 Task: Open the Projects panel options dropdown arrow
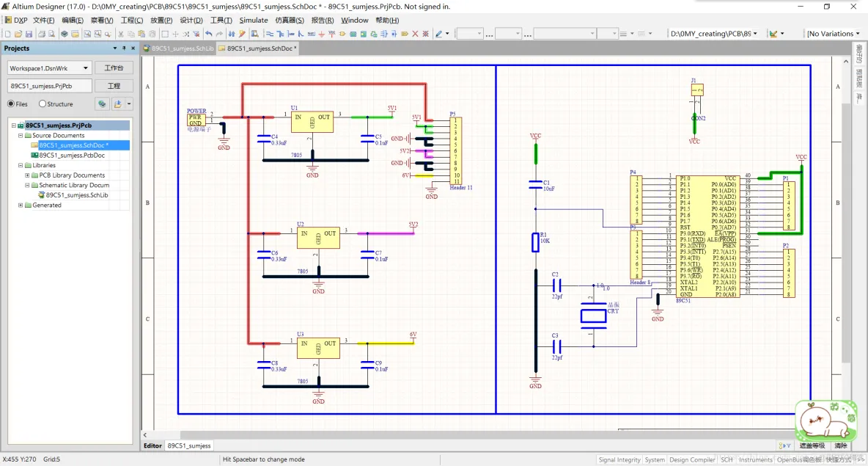tap(115, 48)
